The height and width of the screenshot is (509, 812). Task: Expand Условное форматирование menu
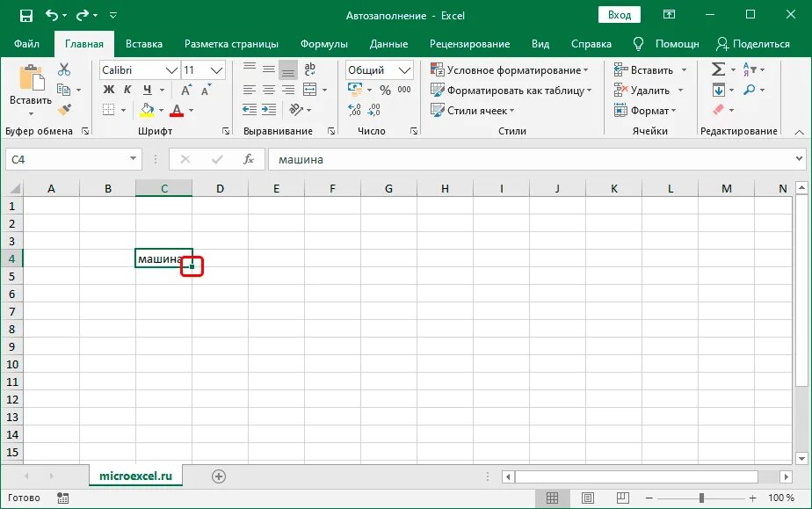pos(510,70)
